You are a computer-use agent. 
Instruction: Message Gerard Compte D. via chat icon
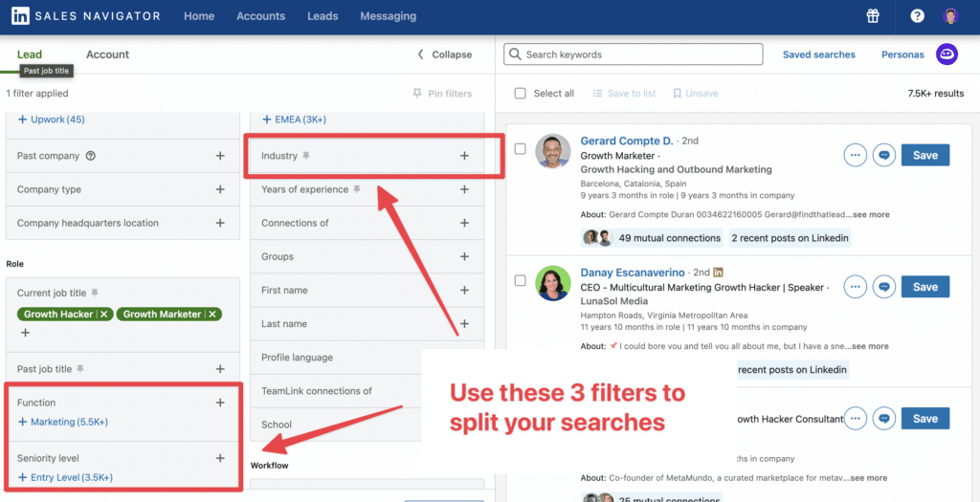pos(883,155)
